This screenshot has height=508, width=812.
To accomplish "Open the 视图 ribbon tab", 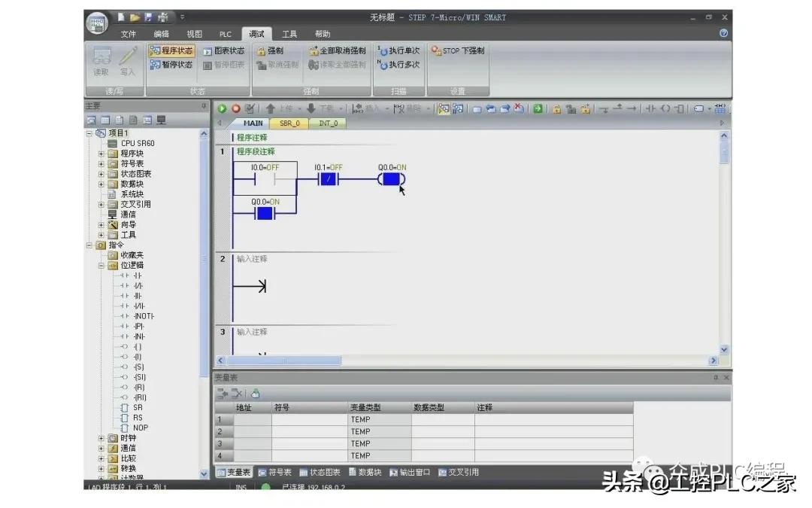I will (194, 34).
